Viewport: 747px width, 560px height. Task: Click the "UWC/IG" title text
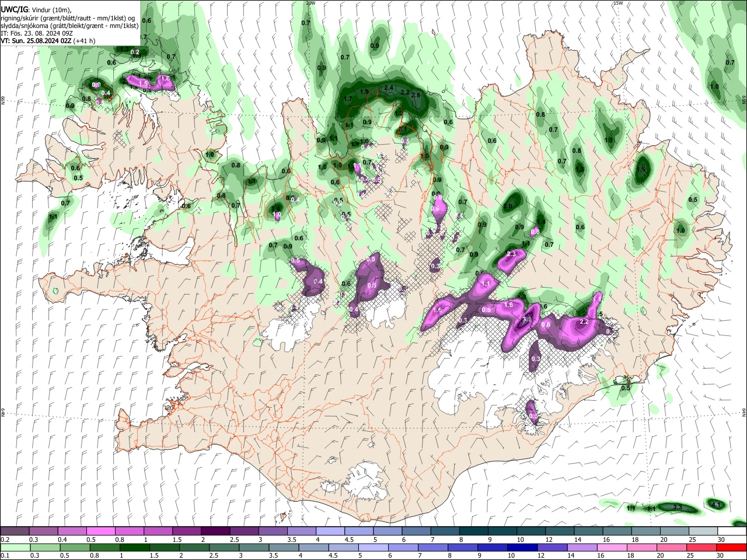pos(14,9)
